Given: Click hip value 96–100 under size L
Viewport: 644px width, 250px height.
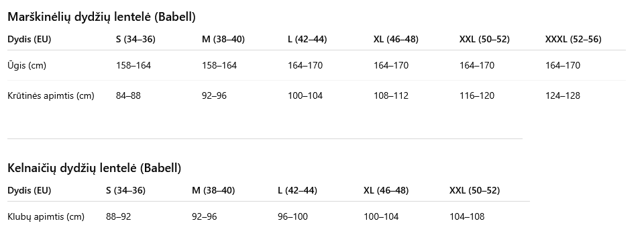Looking at the screenshot, I should (293, 216).
